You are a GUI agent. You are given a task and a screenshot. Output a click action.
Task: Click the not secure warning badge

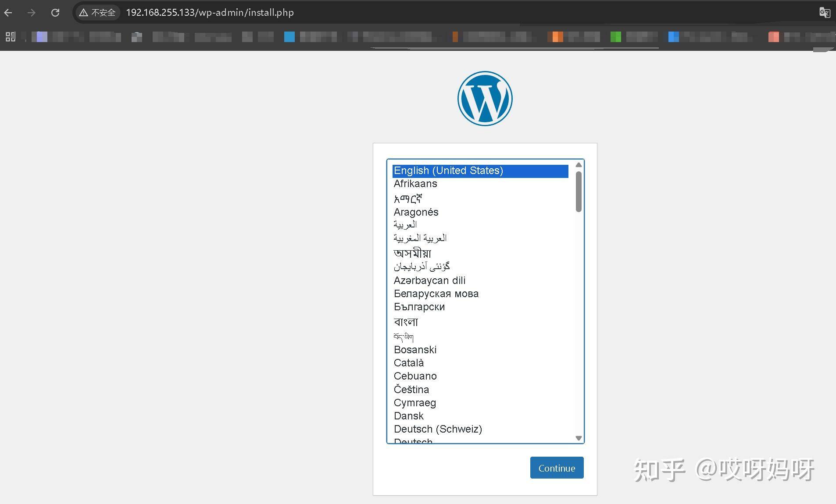pyautogui.click(x=97, y=13)
